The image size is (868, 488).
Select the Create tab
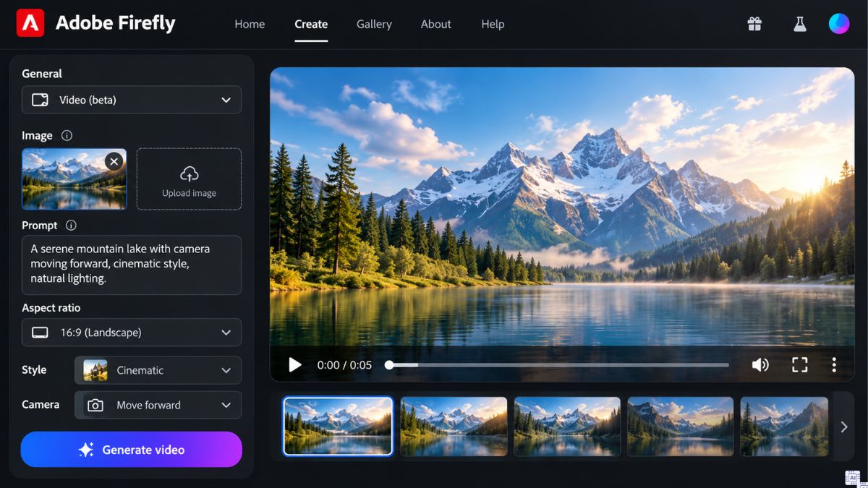(311, 24)
